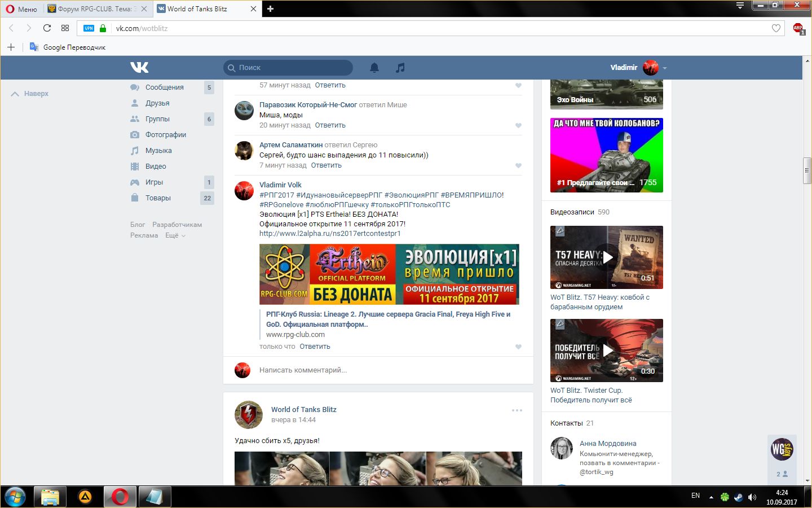Close the World of Tanks Blitz tab

[253, 8]
